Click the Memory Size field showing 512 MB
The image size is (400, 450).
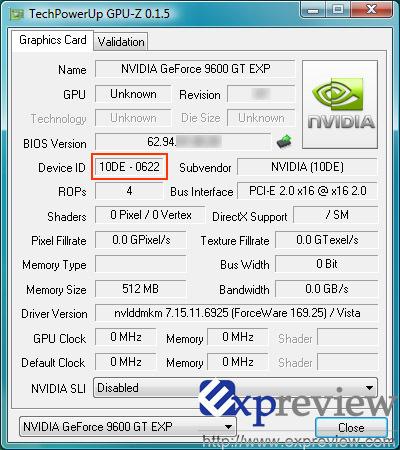point(140,289)
